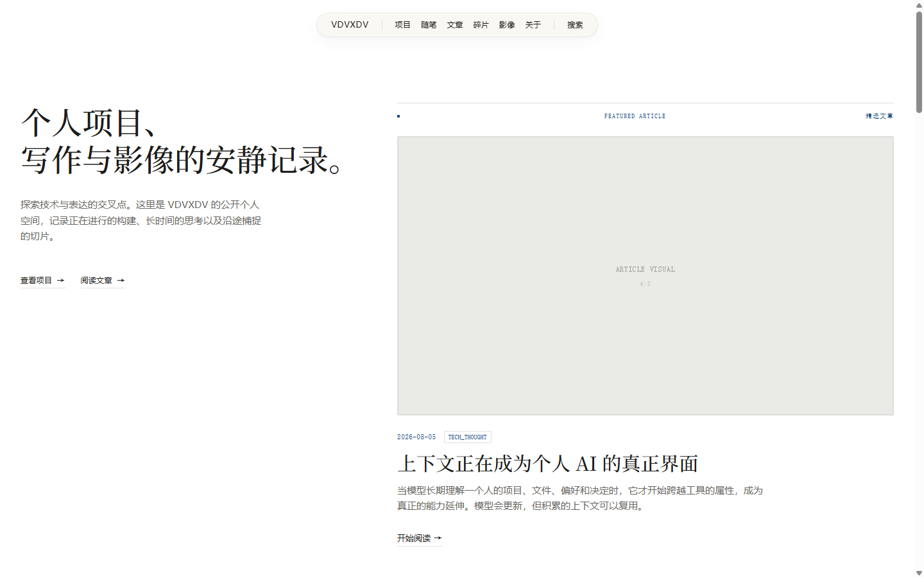Open the 关于 page from nav
The width and height of the screenshot is (924, 578).
pos(533,25)
